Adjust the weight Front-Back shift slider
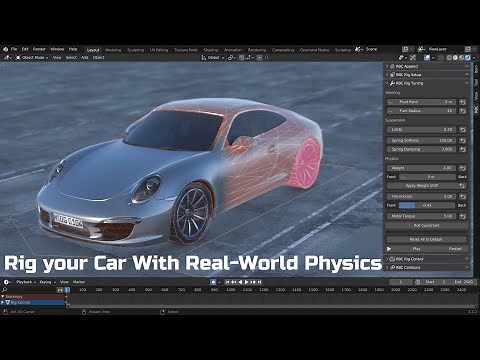This screenshot has width=480, height=360. pyautogui.click(x=427, y=177)
